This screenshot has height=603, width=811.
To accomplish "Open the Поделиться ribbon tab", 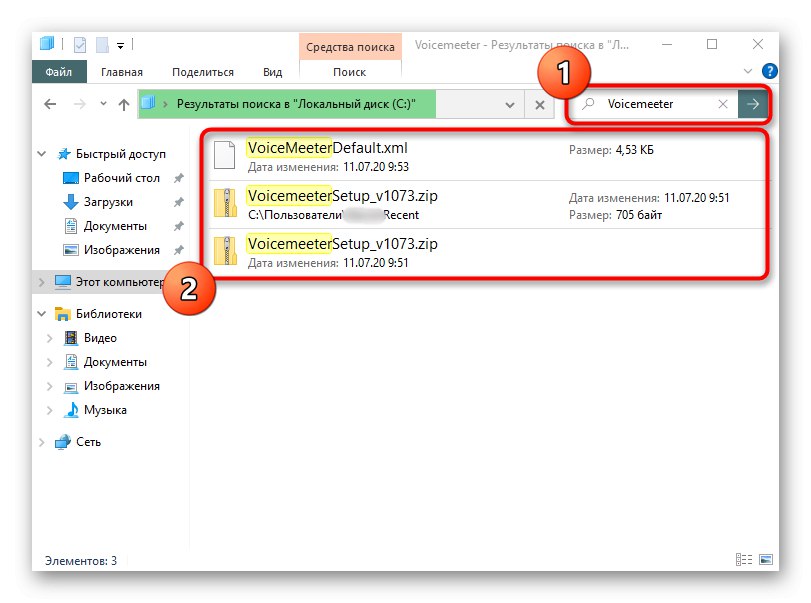I will 203,72.
